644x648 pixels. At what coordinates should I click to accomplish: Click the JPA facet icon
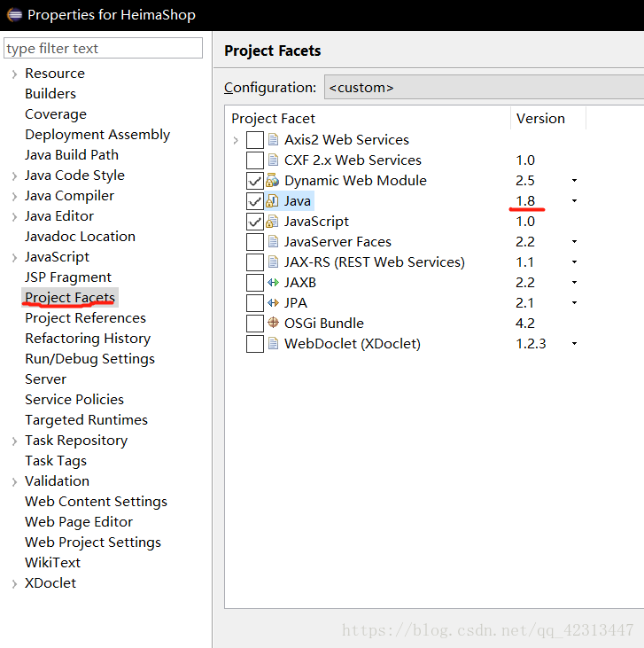(x=273, y=303)
